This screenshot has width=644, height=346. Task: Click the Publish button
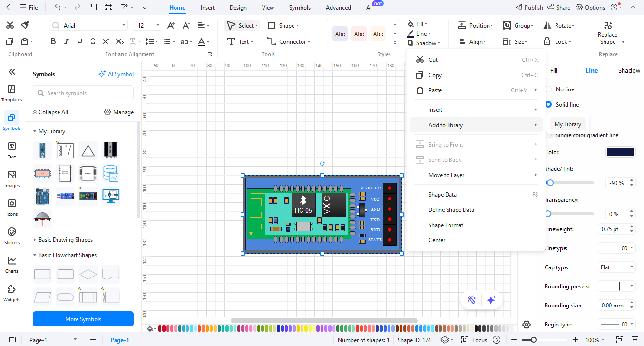(x=529, y=7)
